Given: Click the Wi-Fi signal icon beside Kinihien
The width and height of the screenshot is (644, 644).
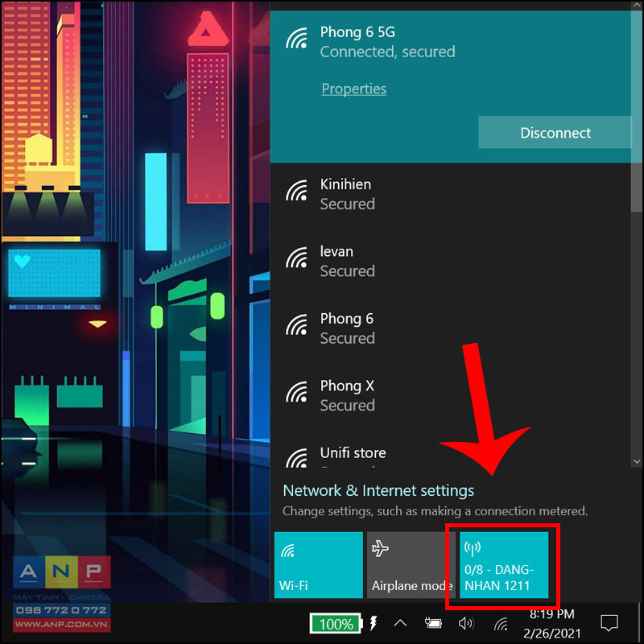Looking at the screenshot, I should pos(296,191).
